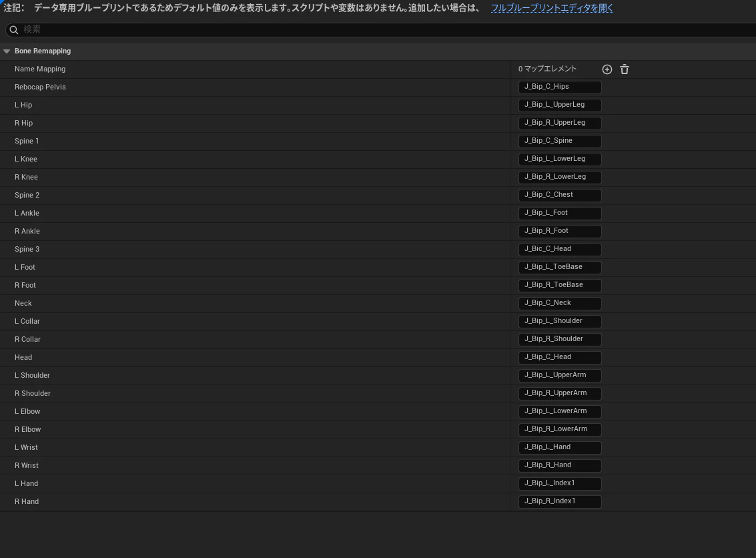Select the L Collar property label
Image resolution: width=756 pixels, height=558 pixels.
(x=27, y=321)
